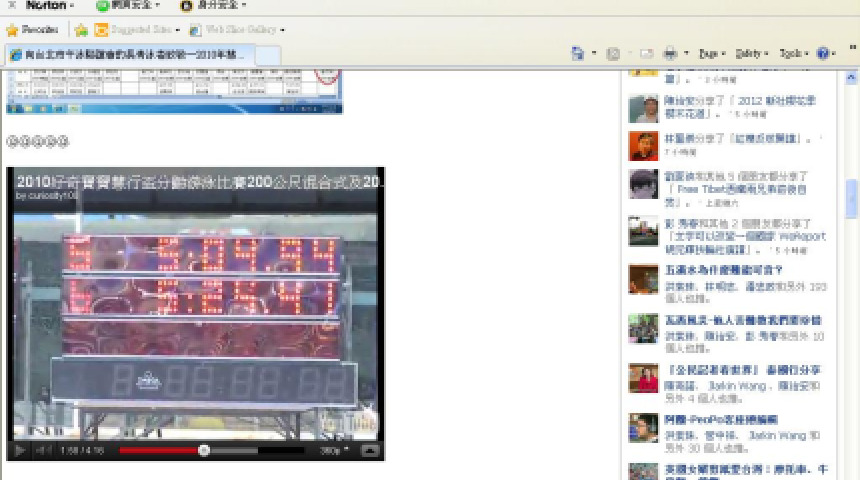The image size is (860, 480).
Task: Open the Page menu
Action: (710, 53)
